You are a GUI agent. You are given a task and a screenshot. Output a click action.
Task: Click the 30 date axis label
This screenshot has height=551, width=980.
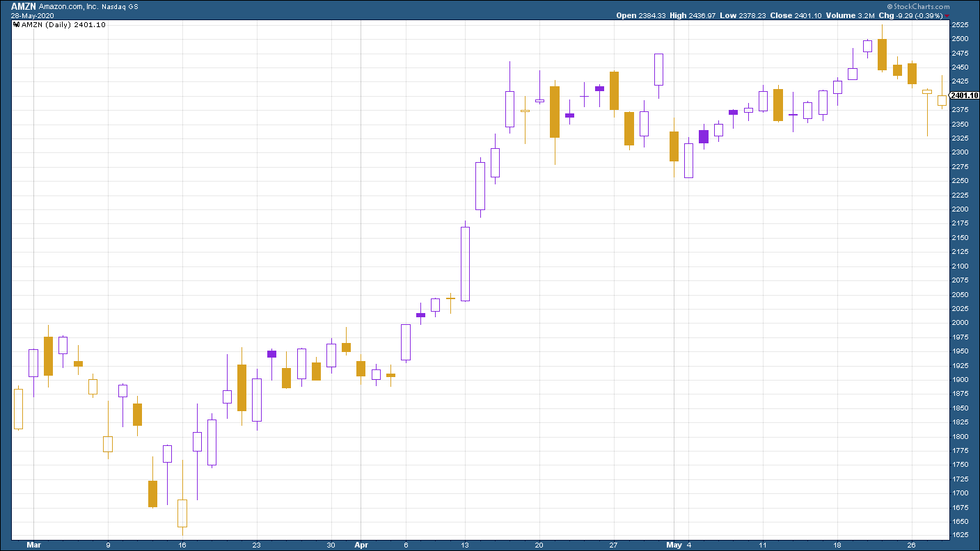tap(331, 545)
